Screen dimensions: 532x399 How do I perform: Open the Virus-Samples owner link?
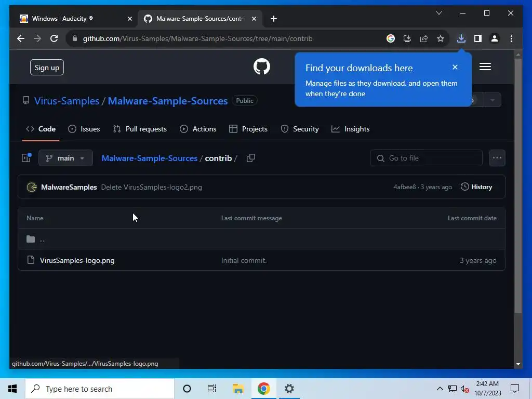click(x=67, y=101)
